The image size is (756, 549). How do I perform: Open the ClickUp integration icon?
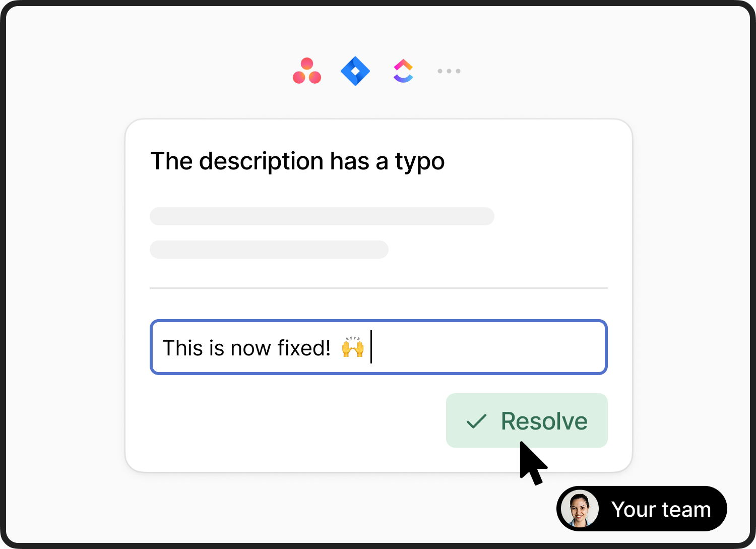click(x=403, y=71)
